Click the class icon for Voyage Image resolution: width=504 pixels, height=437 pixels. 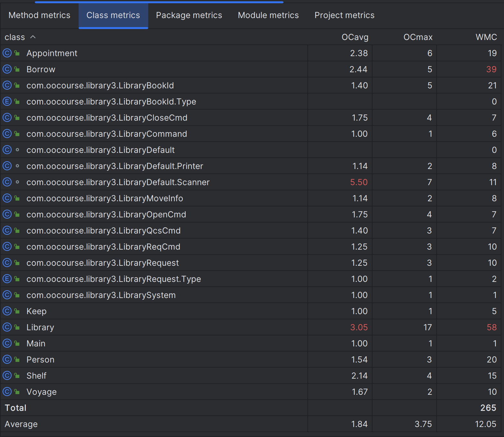click(7, 392)
